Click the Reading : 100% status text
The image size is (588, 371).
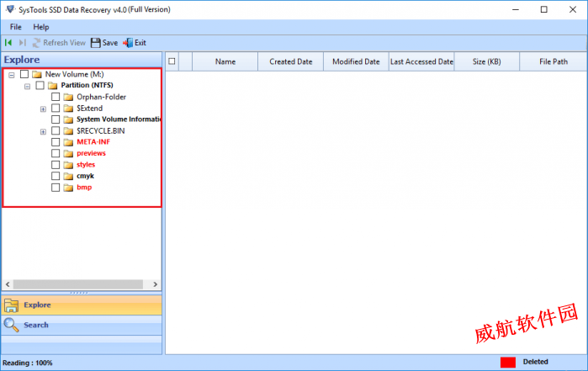[x=28, y=363]
